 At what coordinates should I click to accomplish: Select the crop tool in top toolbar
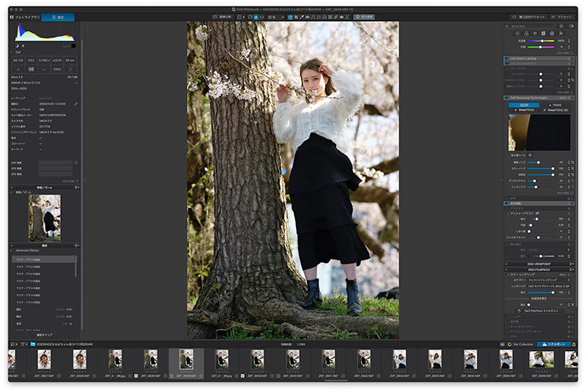[x=296, y=17]
